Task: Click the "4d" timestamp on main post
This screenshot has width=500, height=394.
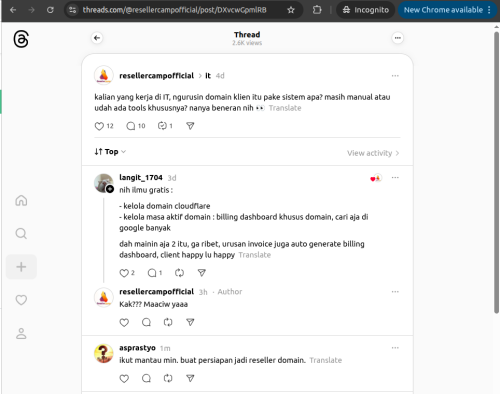Action: tap(220, 76)
